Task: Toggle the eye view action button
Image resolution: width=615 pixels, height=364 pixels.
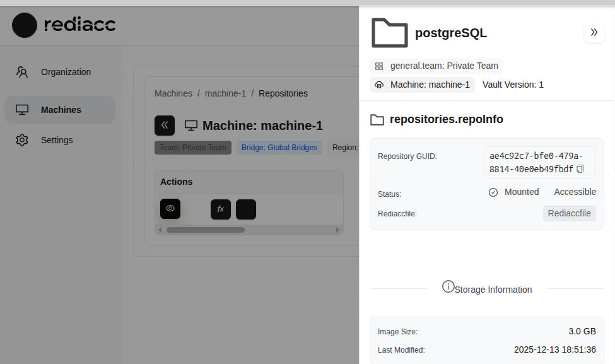Action: coord(170,209)
